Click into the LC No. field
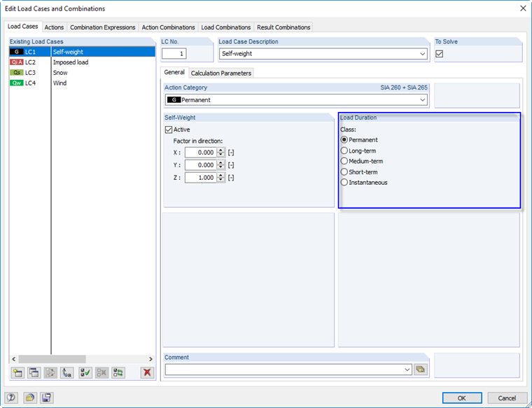532x408 pixels. [x=174, y=54]
